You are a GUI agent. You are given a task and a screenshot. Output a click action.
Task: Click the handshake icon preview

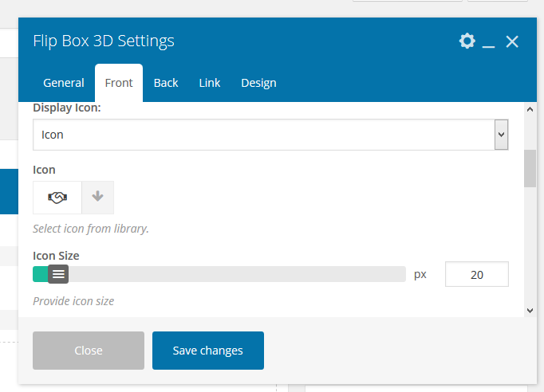[57, 198]
